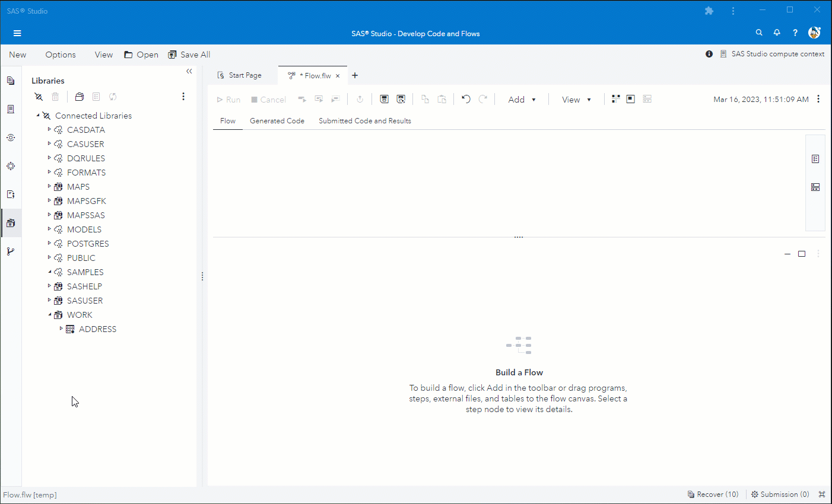Click the arrange nodes icon in flow toolbar
832x504 pixels.
click(615, 99)
